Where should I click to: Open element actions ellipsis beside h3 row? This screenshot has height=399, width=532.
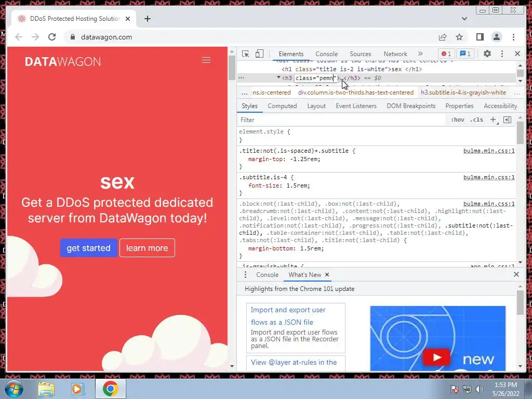pos(241,78)
